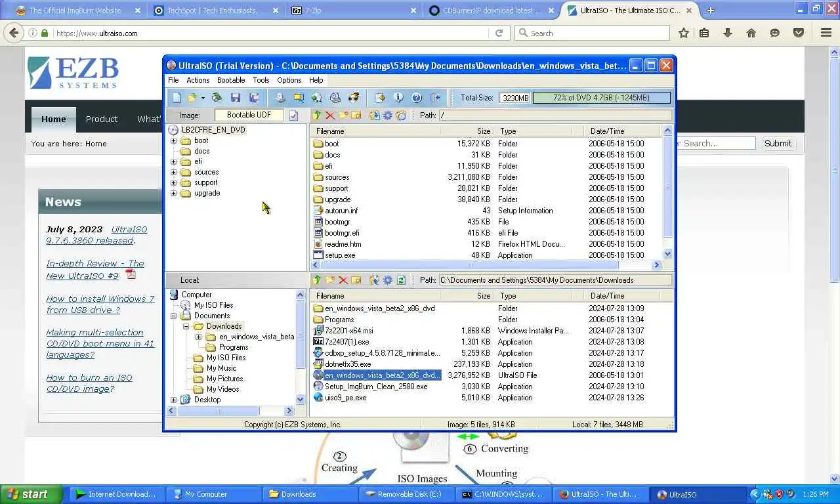Expand the boot folder in image tree
Image resolution: width=840 pixels, height=504 pixels.
point(174,140)
